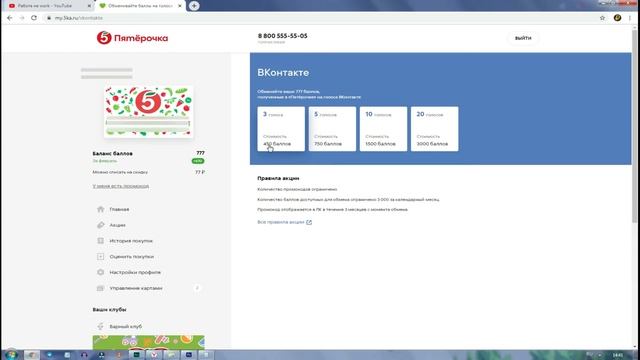Click the round badge beside Управление картами
Screen dimensions: 640x360
(x=197, y=288)
